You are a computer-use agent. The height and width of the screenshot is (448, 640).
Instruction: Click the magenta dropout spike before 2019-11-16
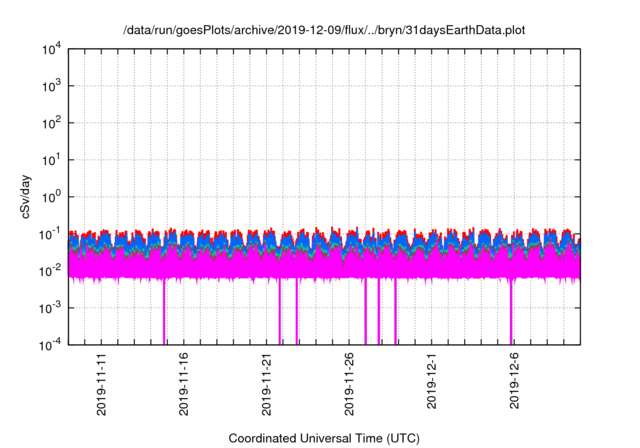164,312
